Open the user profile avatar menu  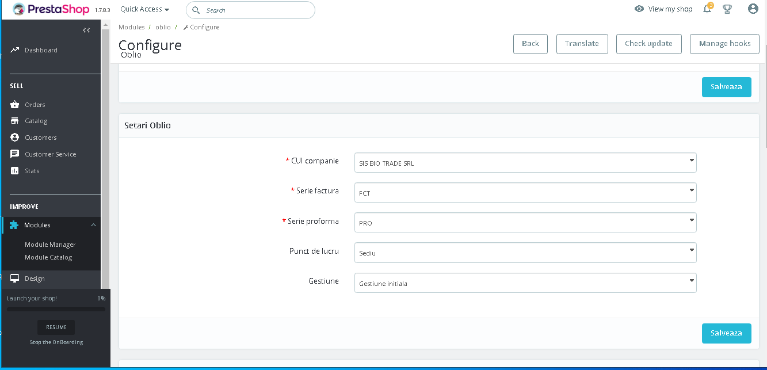753,9
